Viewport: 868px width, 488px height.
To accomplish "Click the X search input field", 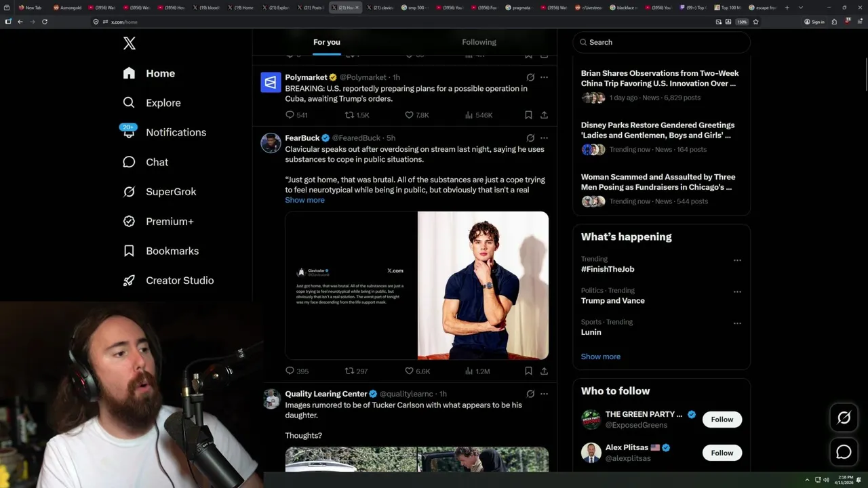I will [662, 42].
